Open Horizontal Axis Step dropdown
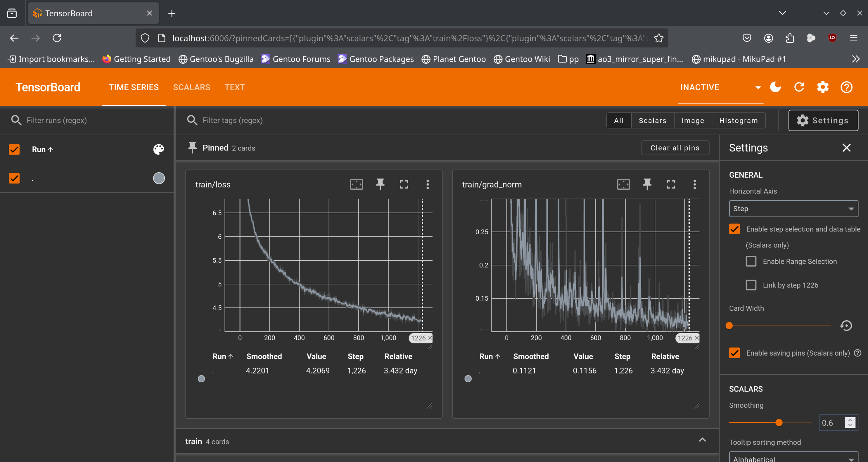Screen dimensions: 868x462 coord(793,208)
